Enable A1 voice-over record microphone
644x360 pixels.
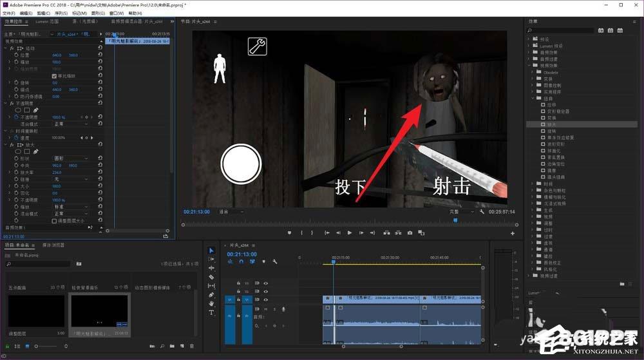[x=283, y=309]
